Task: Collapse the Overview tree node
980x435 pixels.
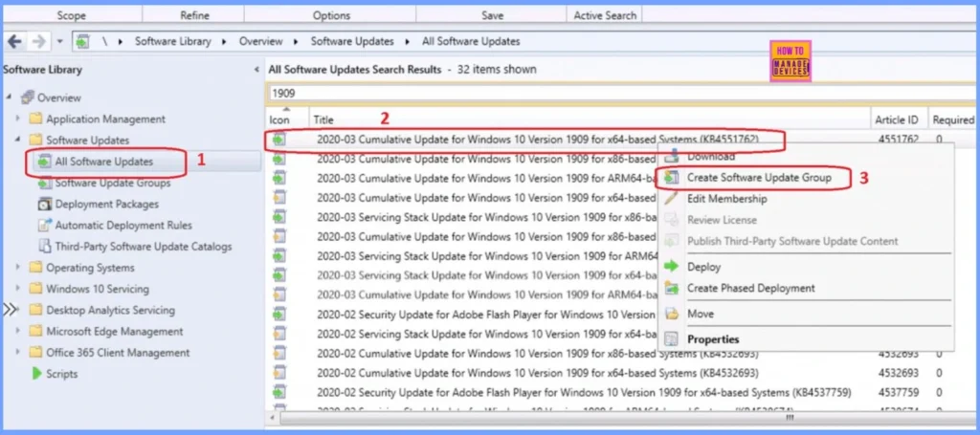Action: pyautogui.click(x=10, y=98)
